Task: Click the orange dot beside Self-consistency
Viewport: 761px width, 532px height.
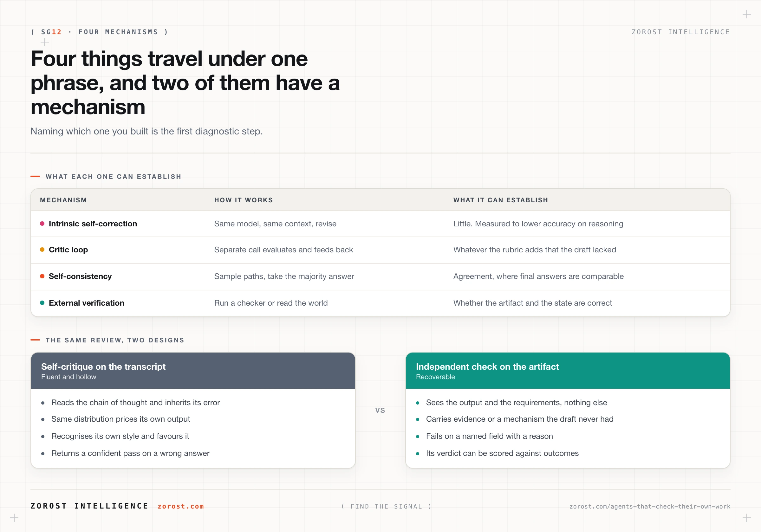Action: [42, 276]
